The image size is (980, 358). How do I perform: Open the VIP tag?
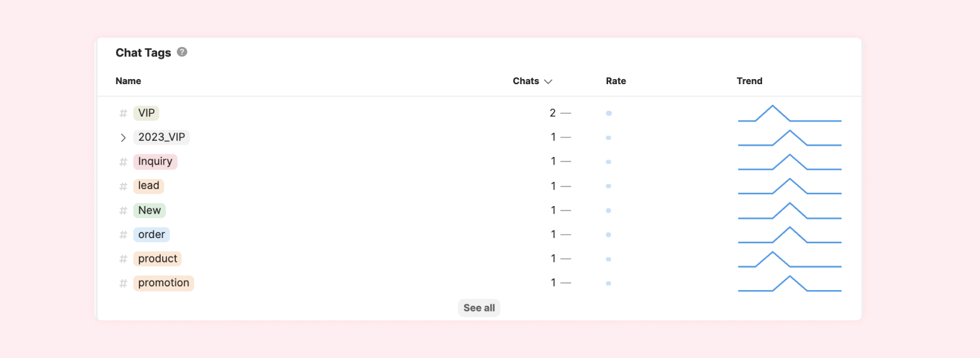click(146, 113)
